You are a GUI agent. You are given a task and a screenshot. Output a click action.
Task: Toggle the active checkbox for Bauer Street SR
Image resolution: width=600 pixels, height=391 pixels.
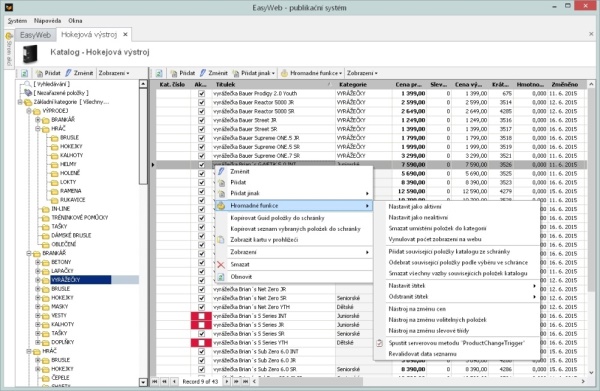tap(201, 129)
